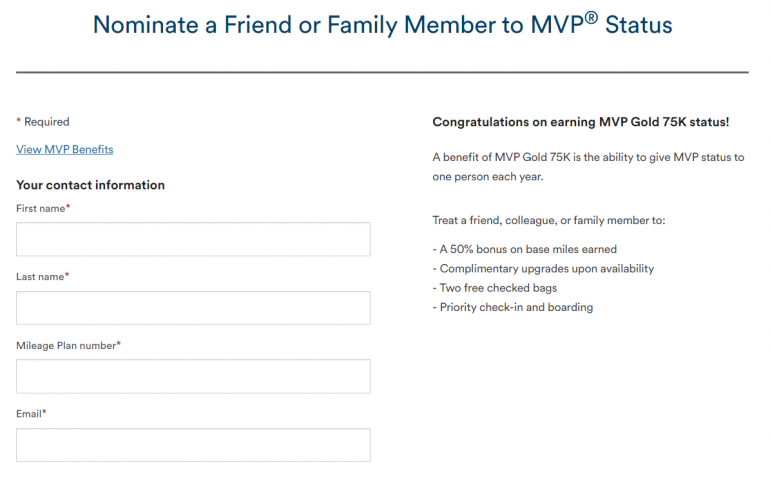Image resolution: width=770 pixels, height=481 pixels.
Task: Click the 50% bonus on base miles item
Action: (524, 249)
